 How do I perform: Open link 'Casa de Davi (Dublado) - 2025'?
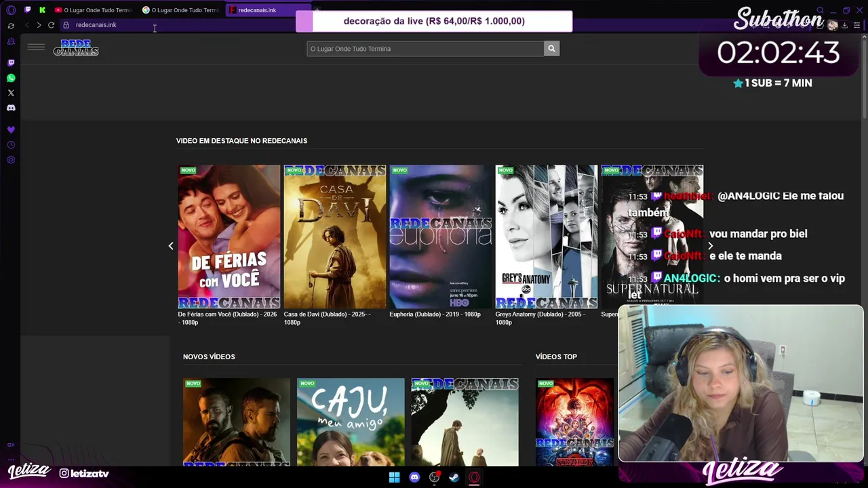tap(327, 319)
